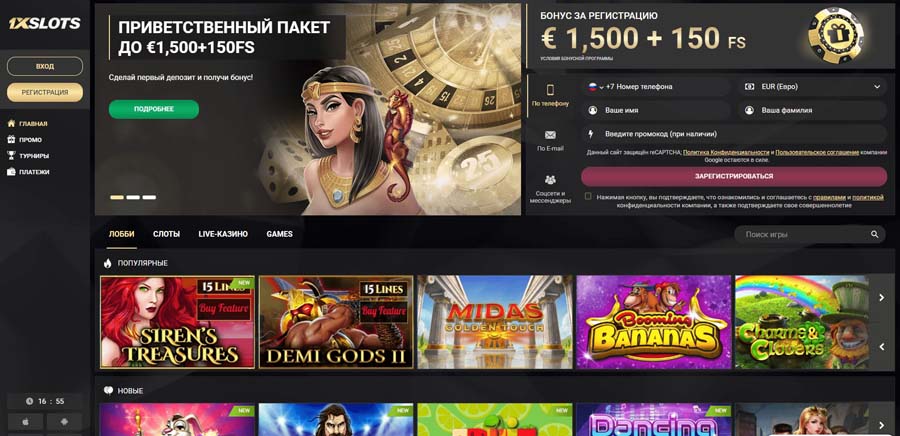900x436 pixels.
Task: Click the search magnifier icon
Action: pos(874,235)
